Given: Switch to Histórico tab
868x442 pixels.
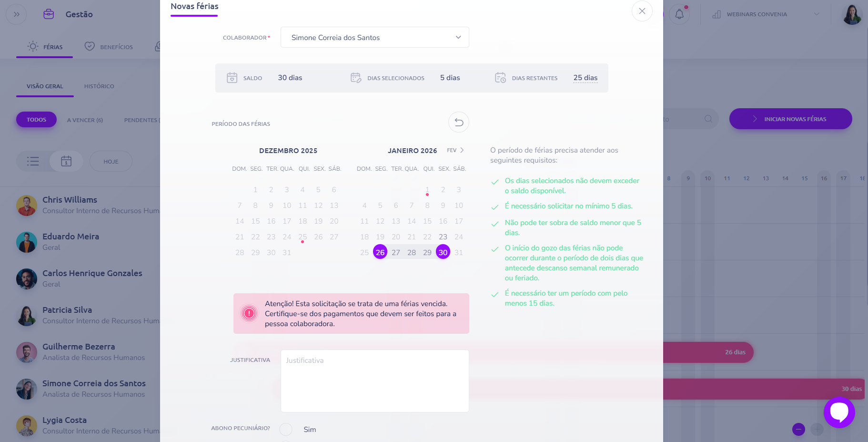Looking at the screenshot, I should tap(99, 86).
